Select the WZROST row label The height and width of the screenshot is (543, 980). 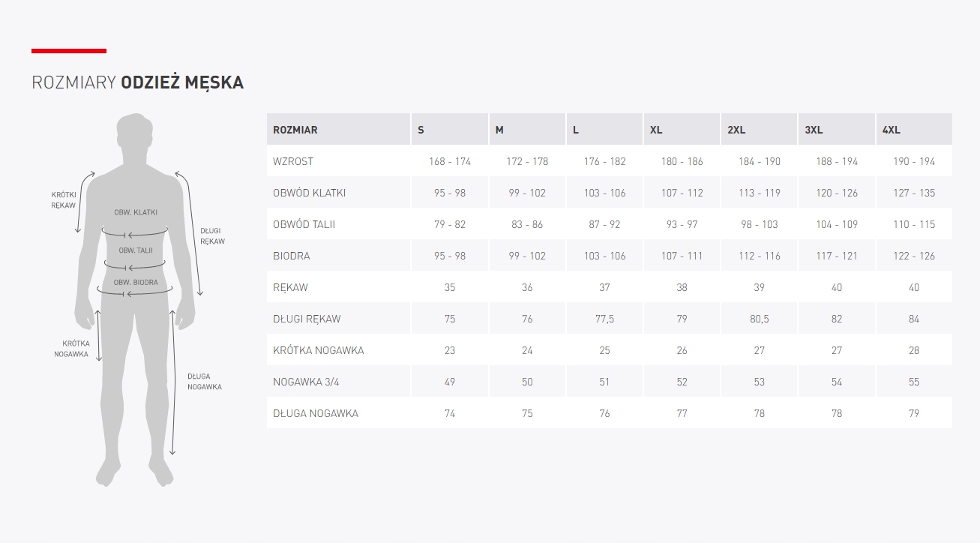(293, 161)
